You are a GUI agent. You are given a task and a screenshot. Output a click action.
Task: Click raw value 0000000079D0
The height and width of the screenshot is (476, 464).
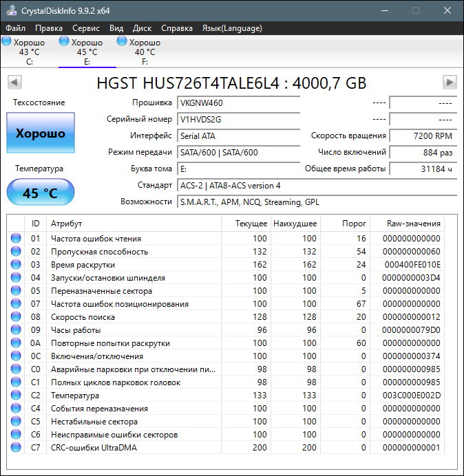[411, 330]
